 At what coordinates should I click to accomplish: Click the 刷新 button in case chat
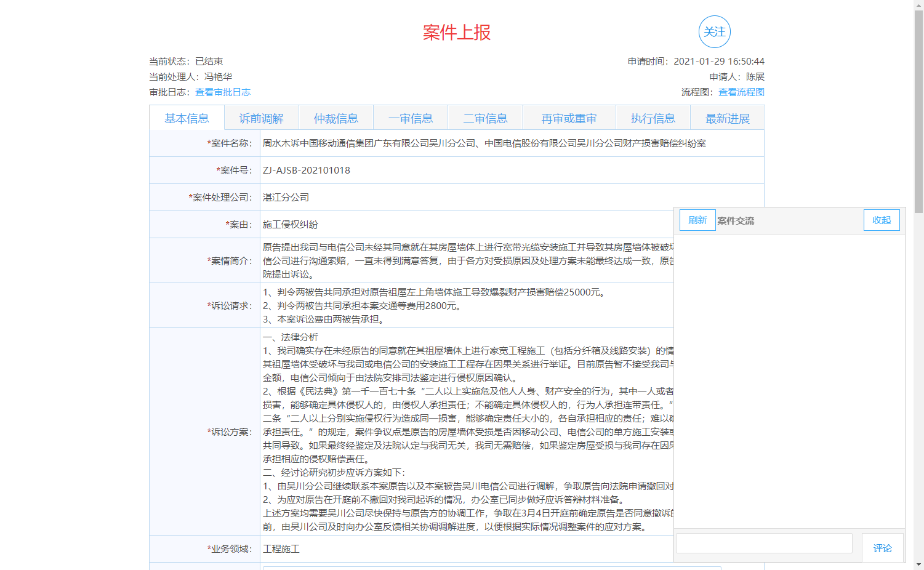coord(697,220)
